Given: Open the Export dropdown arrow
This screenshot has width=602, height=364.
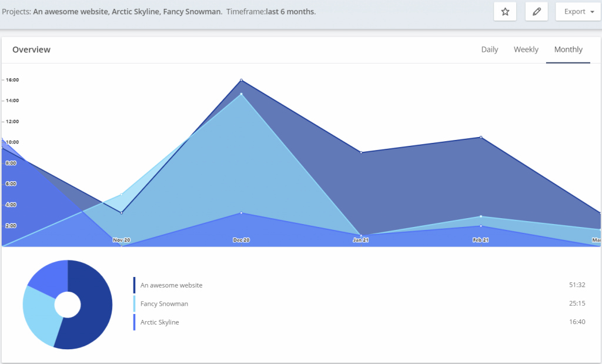Looking at the screenshot, I should [591, 11].
